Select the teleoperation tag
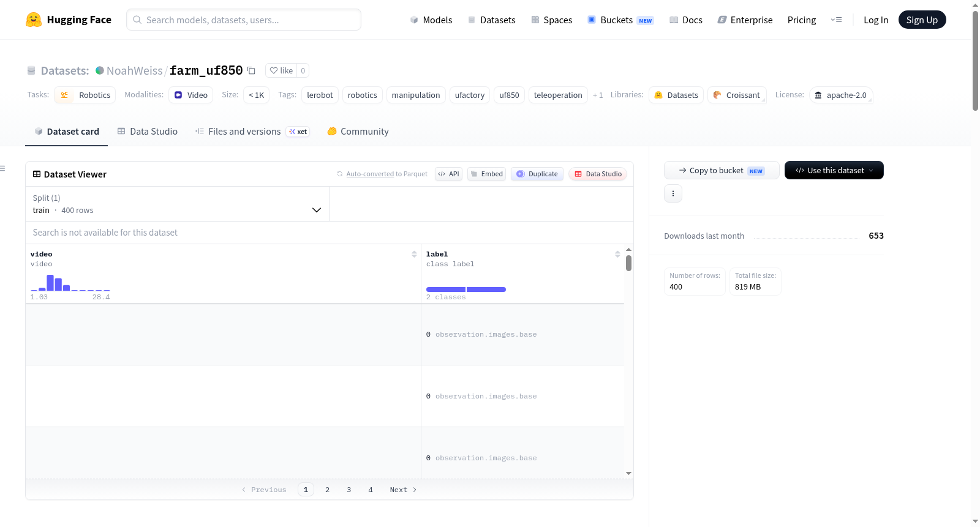Image resolution: width=980 pixels, height=527 pixels. [558, 95]
